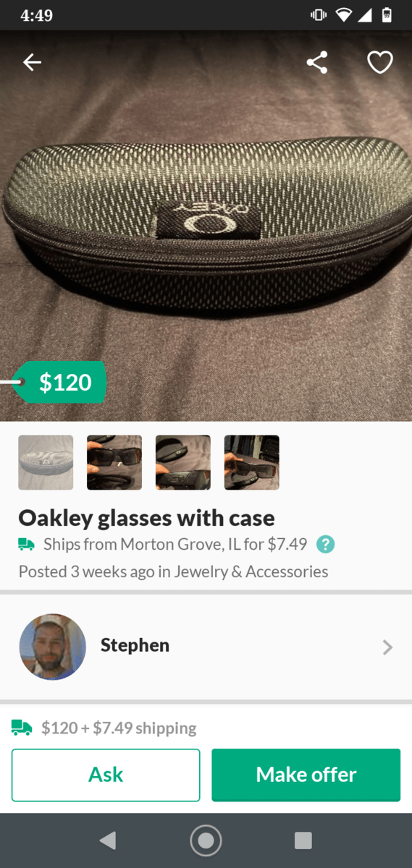Tap the Android recent apps square button
412x868 pixels.
click(x=303, y=840)
